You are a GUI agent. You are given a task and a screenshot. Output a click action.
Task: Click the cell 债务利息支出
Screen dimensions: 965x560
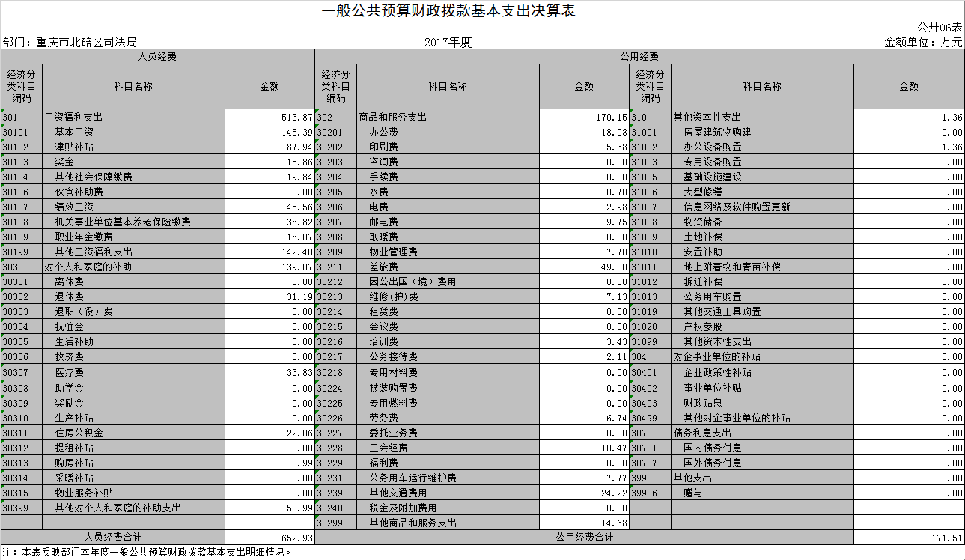[x=762, y=433]
